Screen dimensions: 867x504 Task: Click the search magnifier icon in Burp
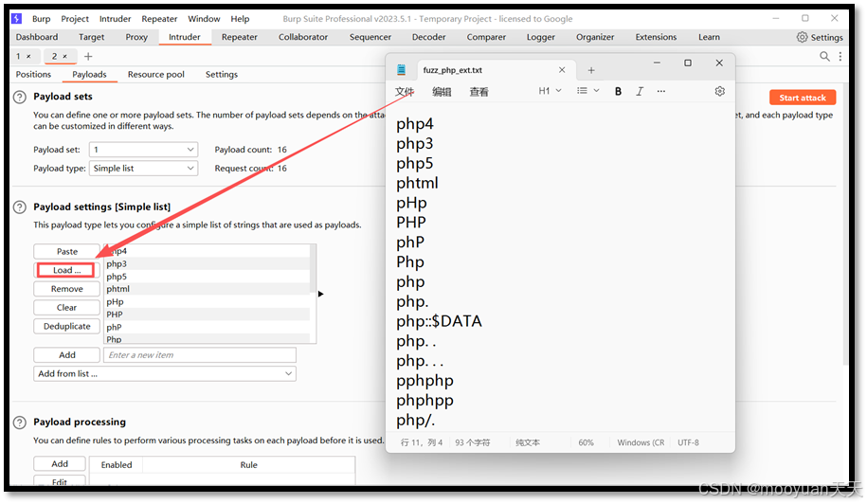pos(824,57)
